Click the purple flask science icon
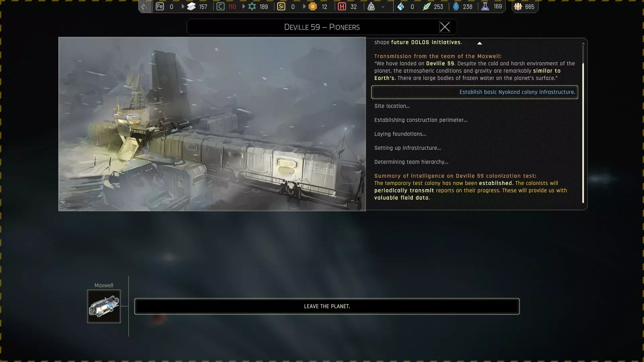644x362 pixels. pyautogui.click(x=485, y=6)
